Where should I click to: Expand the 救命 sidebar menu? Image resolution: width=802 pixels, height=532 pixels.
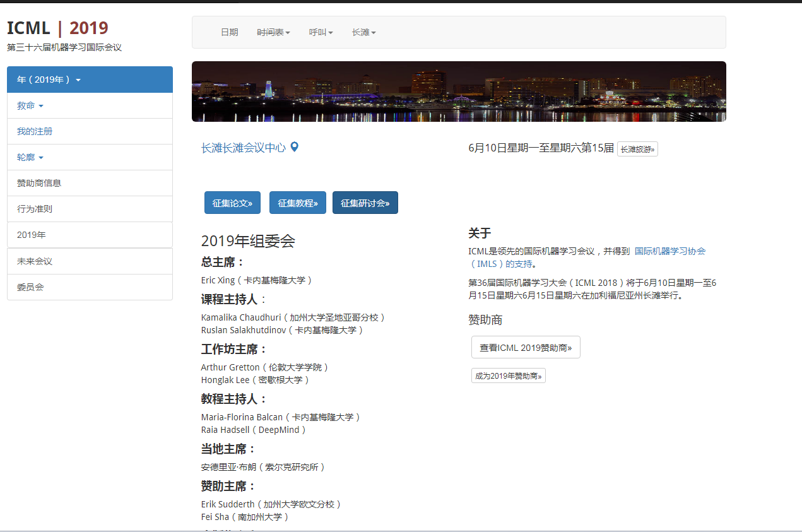(90, 105)
